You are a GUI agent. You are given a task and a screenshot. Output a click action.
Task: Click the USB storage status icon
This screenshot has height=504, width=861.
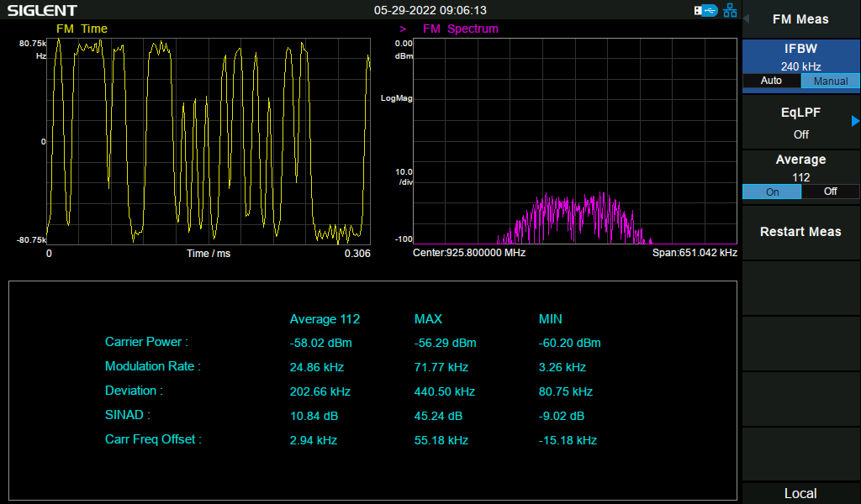coord(705,10)
